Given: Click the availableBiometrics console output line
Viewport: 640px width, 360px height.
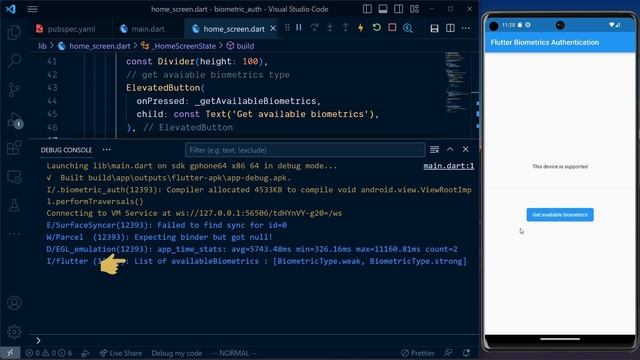Looking at the screenshot, I should [257, 261].
